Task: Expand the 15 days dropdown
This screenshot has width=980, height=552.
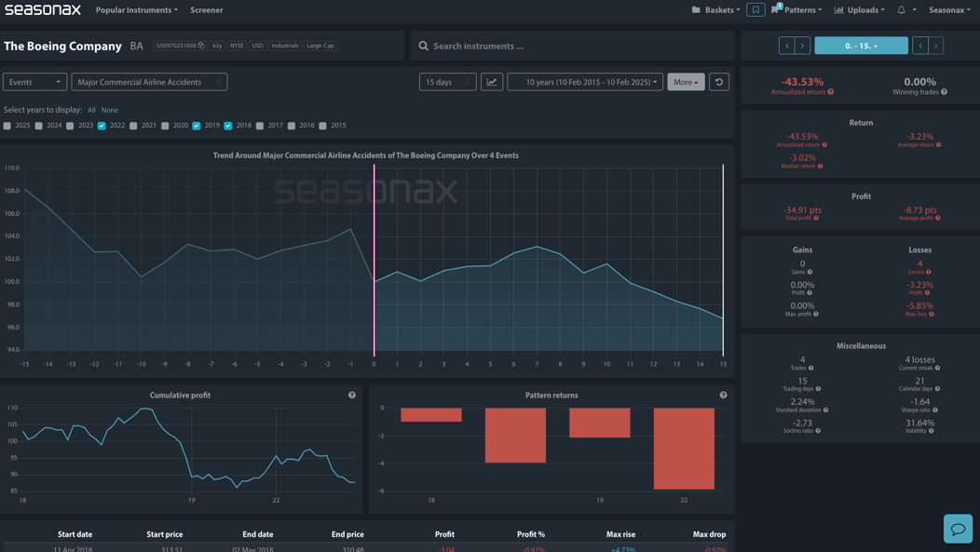Action: [447, 82]
